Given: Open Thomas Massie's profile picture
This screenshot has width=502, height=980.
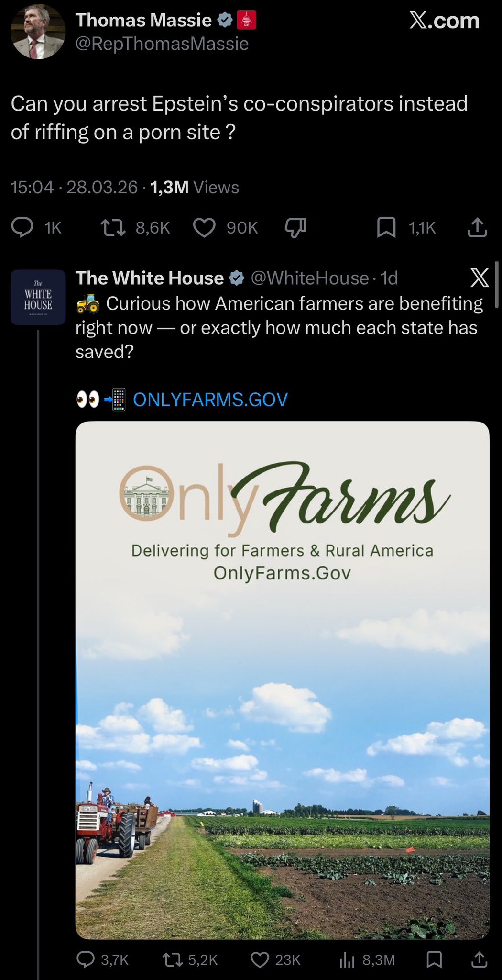Looking at the screenshot, I should 38,33.
